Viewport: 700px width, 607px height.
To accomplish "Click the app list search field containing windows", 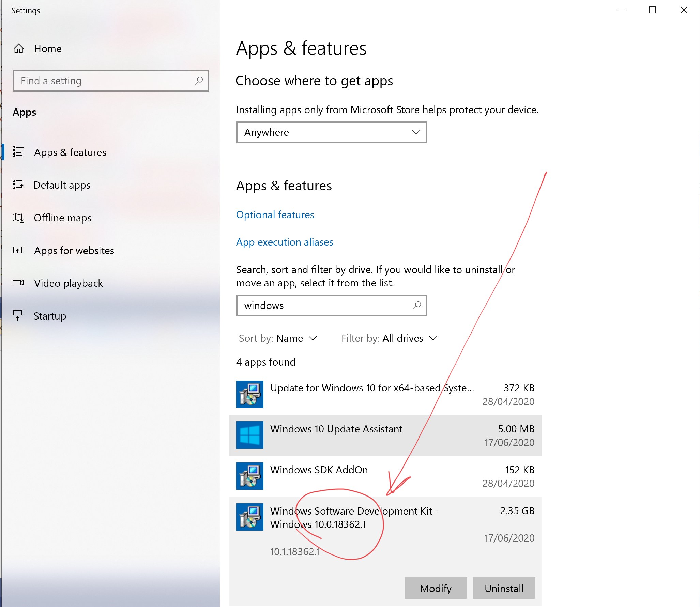I will pyautogui.click(x=331, y=306).
